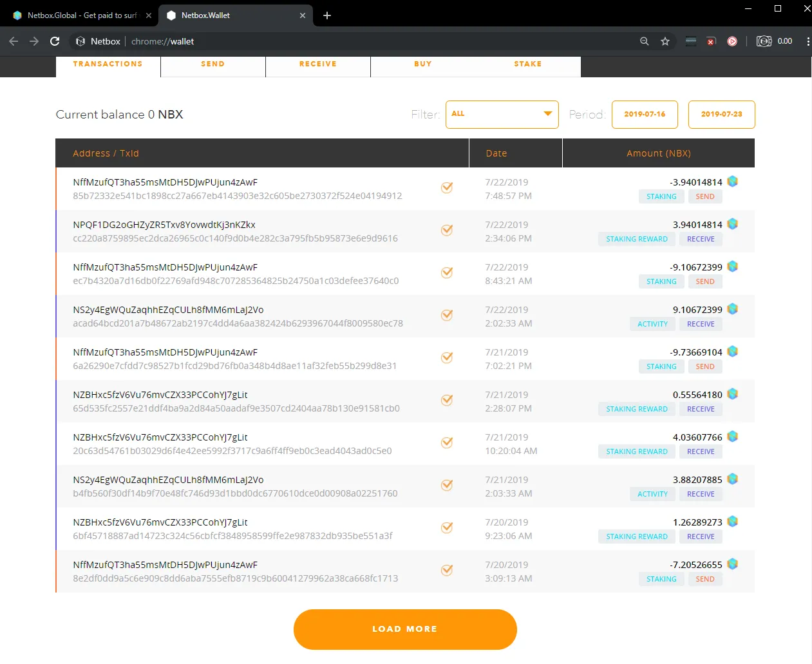Click the STAKING REWARD tag on 3.94014814
The width and height of the screenshot is (812, 664).
pyautogui.click(x=637, y=239)
